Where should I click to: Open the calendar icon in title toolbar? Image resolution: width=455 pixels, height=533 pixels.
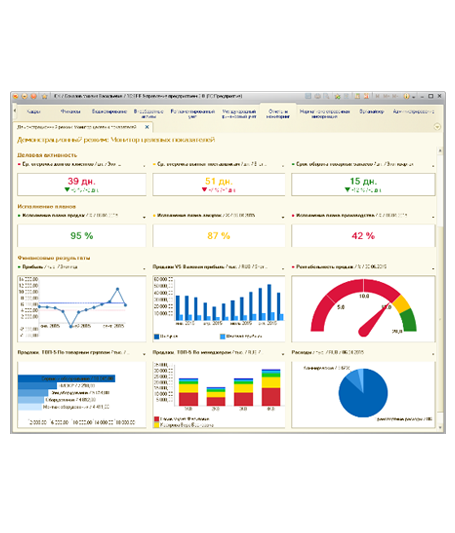tap(357, 97)
